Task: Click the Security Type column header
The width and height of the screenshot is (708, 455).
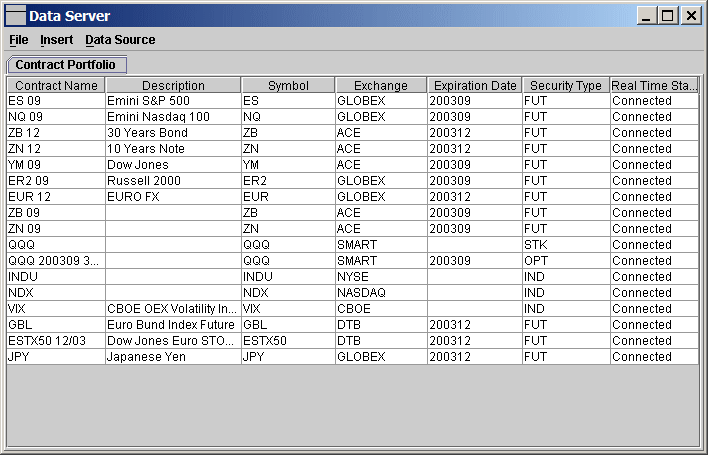Action: point(566,85)
